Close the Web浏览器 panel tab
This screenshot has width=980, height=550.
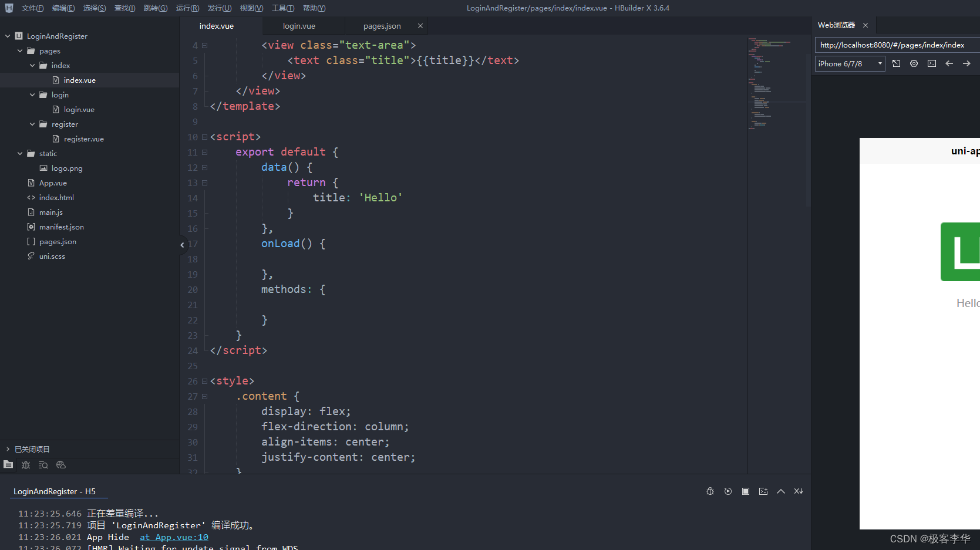[865, 25]
